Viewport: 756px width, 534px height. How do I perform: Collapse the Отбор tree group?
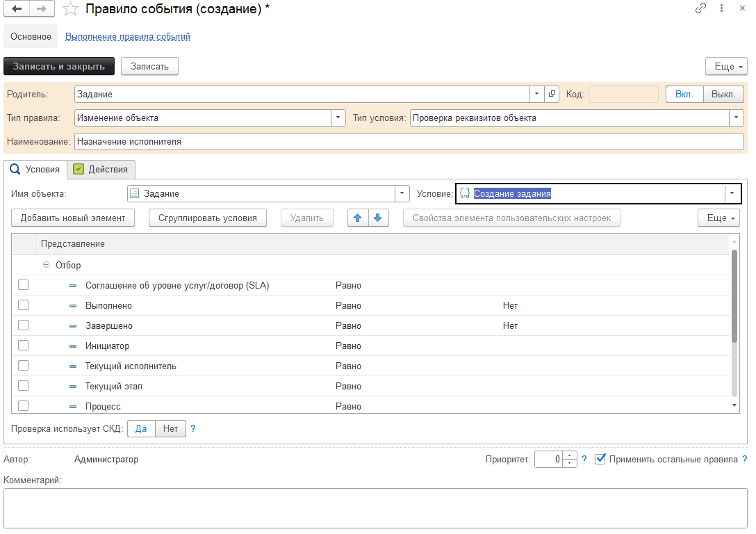tap(47, 265)
